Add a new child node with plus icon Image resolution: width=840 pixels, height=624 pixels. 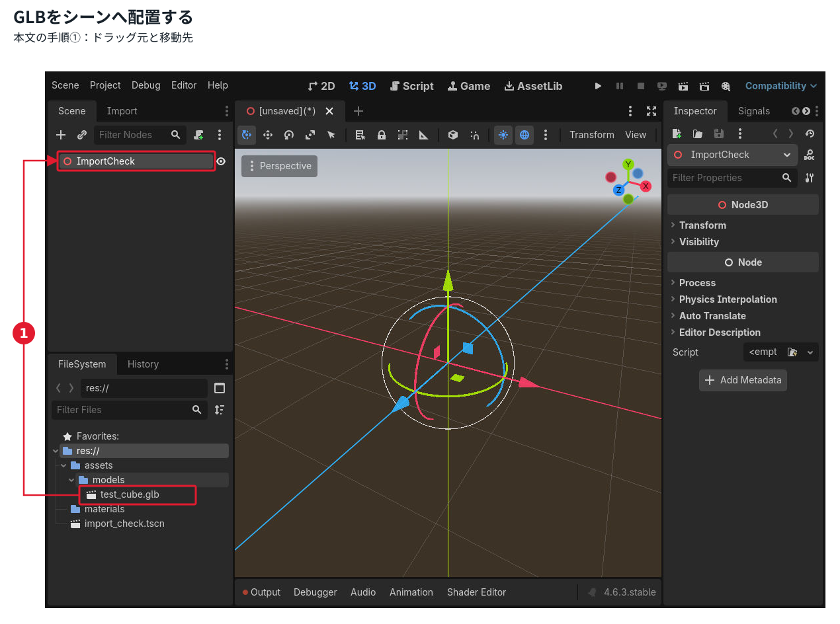click(x=61, y=135)
